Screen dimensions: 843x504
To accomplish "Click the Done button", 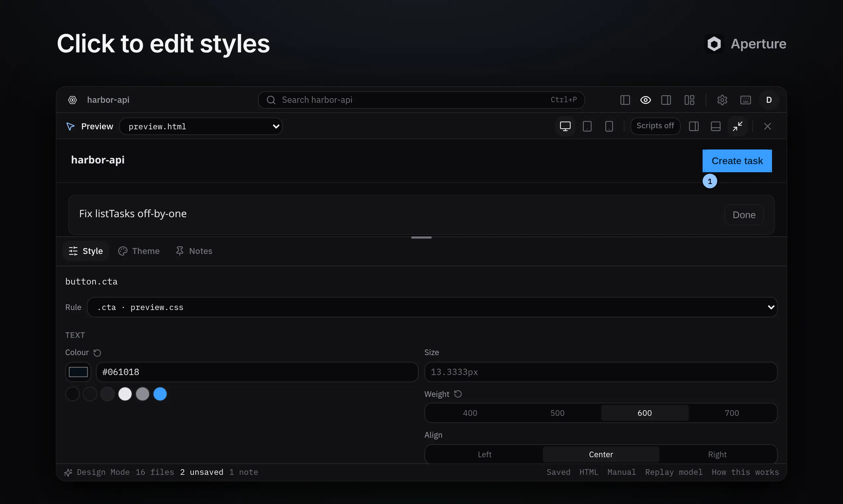I will (744, 215).
